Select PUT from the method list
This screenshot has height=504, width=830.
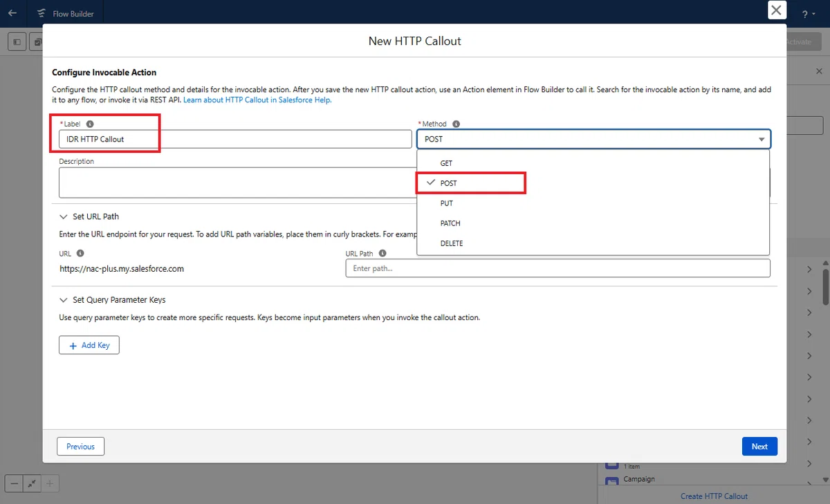tap(593, 203)
